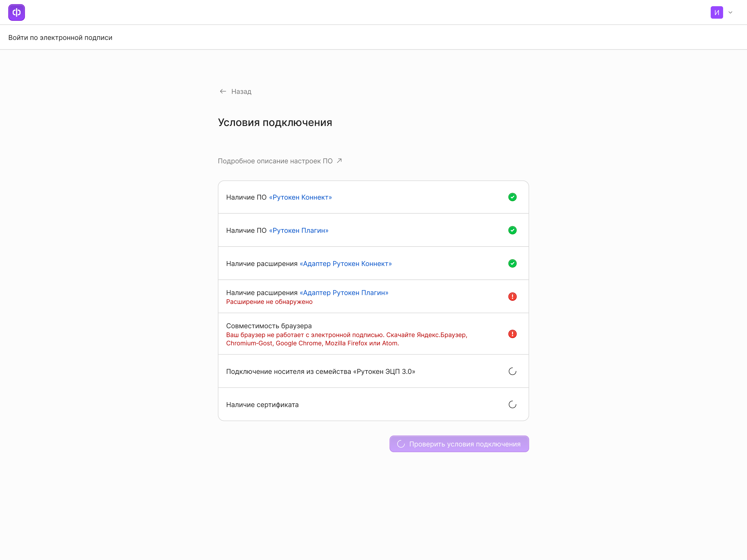Viewport: 747px width, 560px height.
Task: Click red error icon for Адаптер Рутокен Плагин
Action: pos(512,296)
